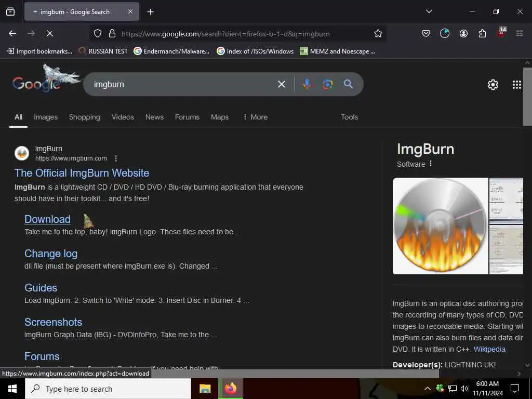The height and width of the screenshot is (399, 532).
Task: Start voice search with the microphone
Action: coord(307,84)
